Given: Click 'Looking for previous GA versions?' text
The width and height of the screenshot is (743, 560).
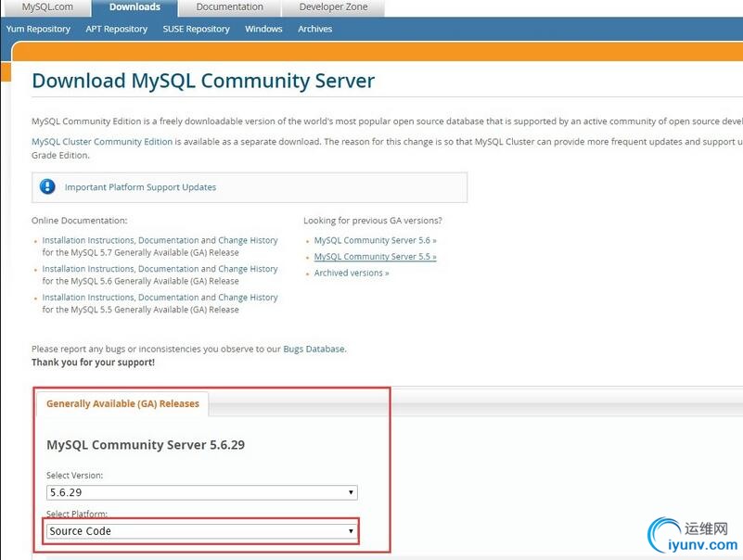Looking at the screenshot, I should click(x=373, y=221).
